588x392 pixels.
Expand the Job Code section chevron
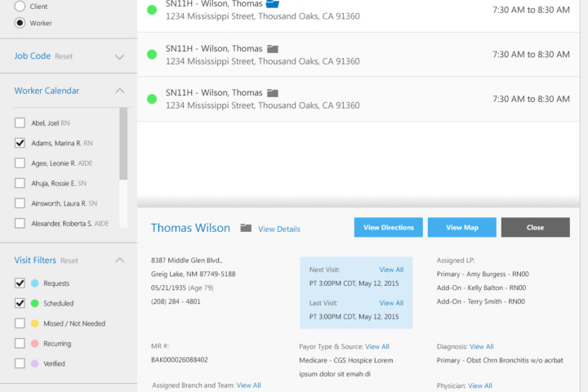click(x=119, y=57)
